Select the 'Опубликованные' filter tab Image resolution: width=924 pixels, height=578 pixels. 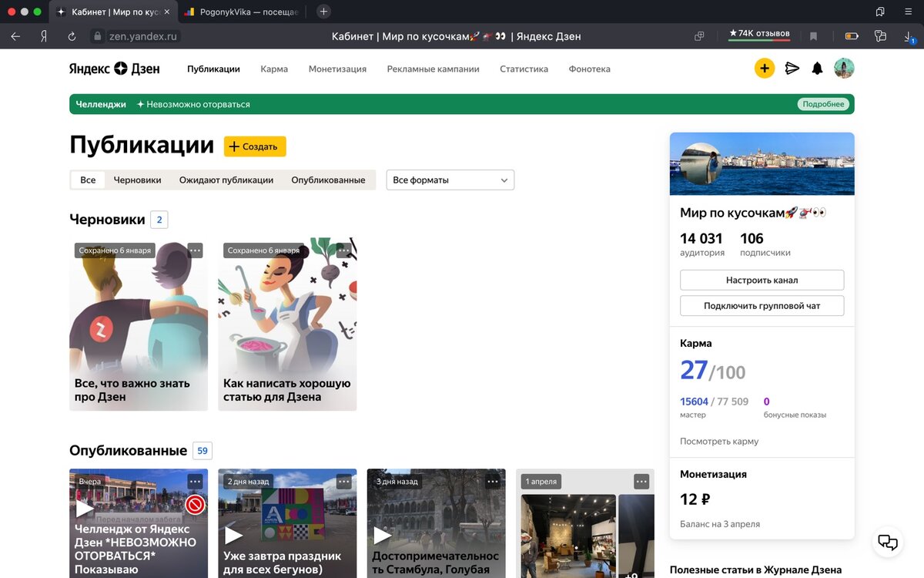click(328, 180)
